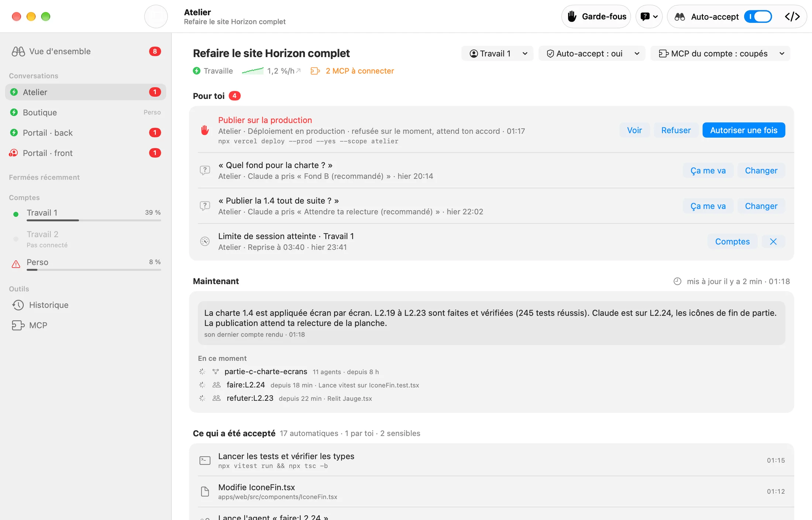
Task: Click question icon for Quel fond pour la charte
Action: (x=205, y=170)
